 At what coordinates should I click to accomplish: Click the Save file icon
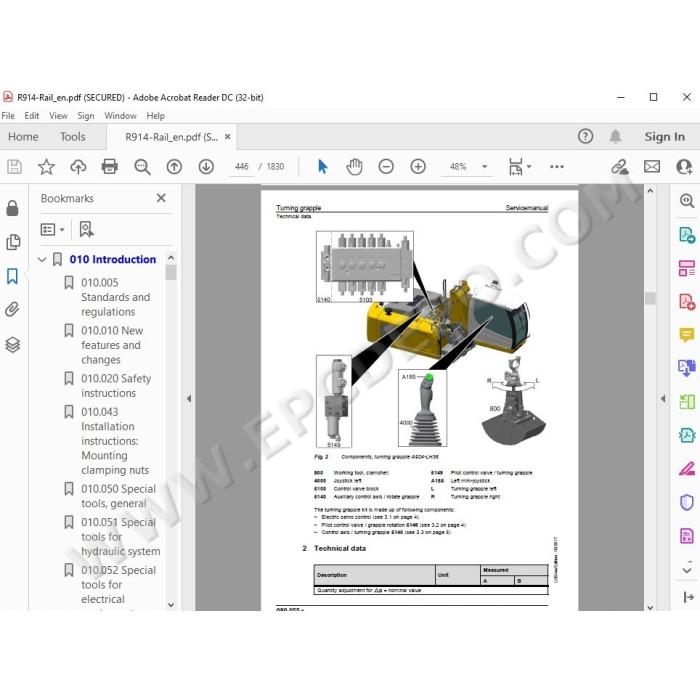tap(14, 167)
